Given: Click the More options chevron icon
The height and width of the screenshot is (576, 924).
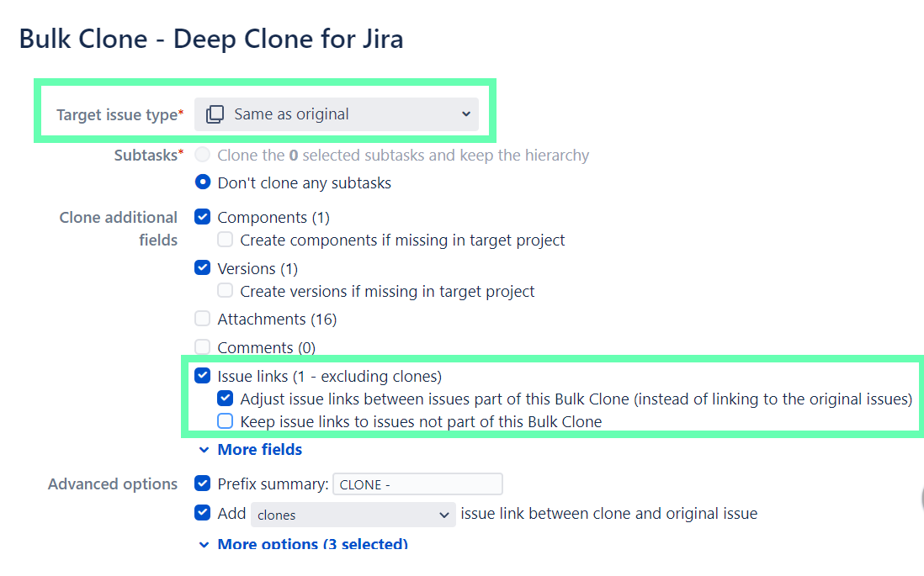Looking at the screenshot, I should point(204,544).
